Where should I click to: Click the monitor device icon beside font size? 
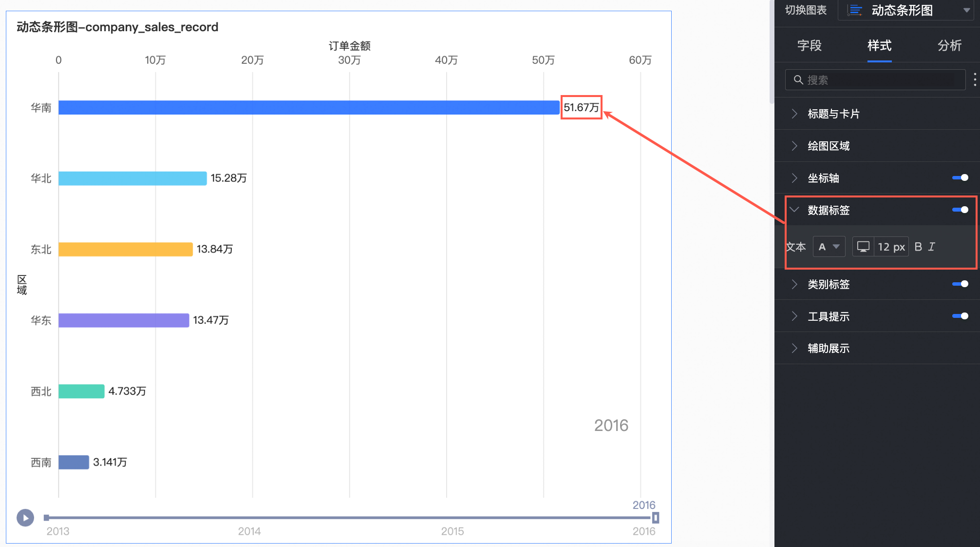coord(863,247)
